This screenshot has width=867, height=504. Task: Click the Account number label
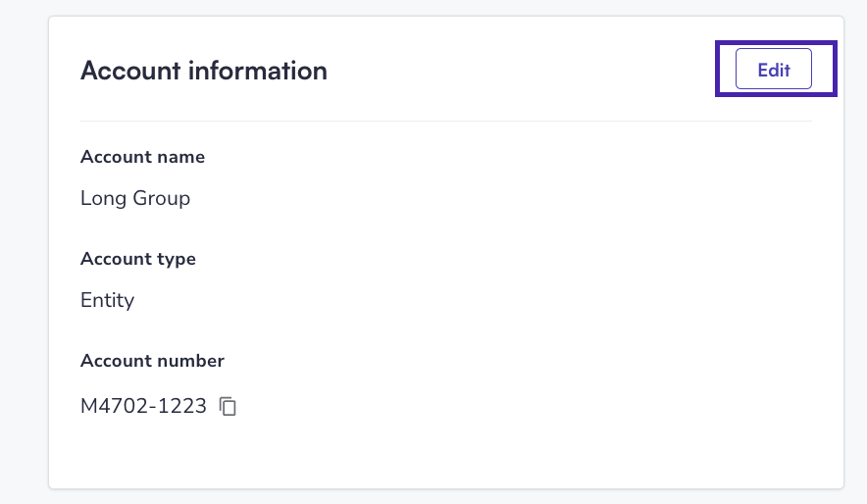(x=153, y=361)
